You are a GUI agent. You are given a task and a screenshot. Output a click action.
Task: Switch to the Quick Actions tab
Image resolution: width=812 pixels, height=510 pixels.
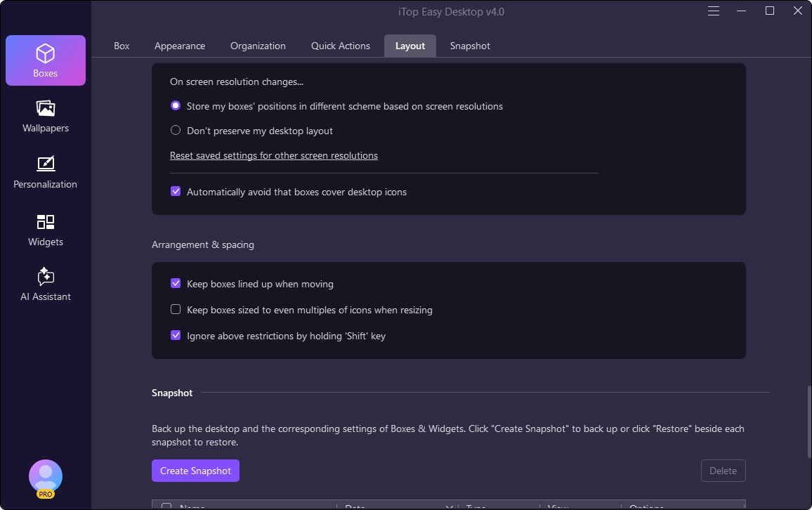point(341,46)
